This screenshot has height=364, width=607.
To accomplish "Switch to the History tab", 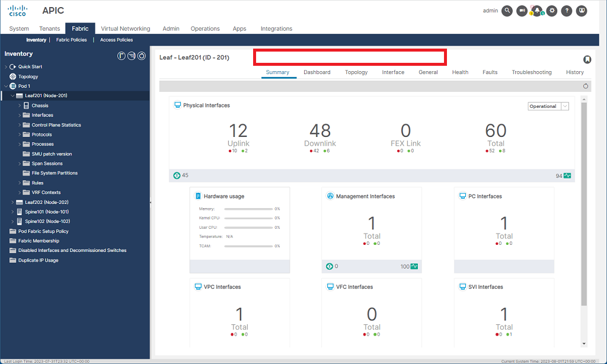I will tap(575, 72).
